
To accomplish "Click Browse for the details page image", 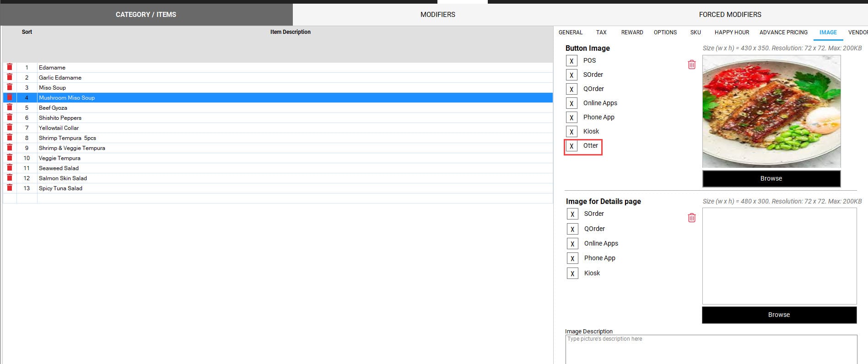I will point(779,315).
